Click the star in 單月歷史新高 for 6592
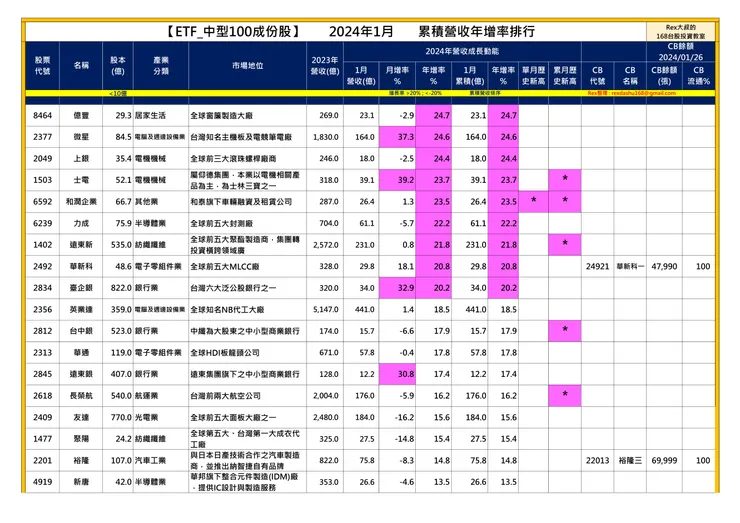The width and height of the screenshot is (740, 523). click(x=533, y=200)
